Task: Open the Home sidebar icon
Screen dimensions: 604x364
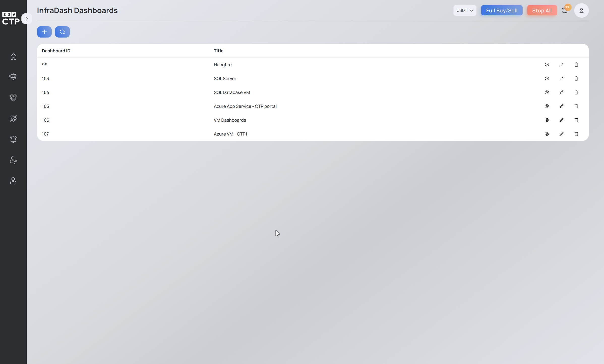Action: click(x=13, y=57)
